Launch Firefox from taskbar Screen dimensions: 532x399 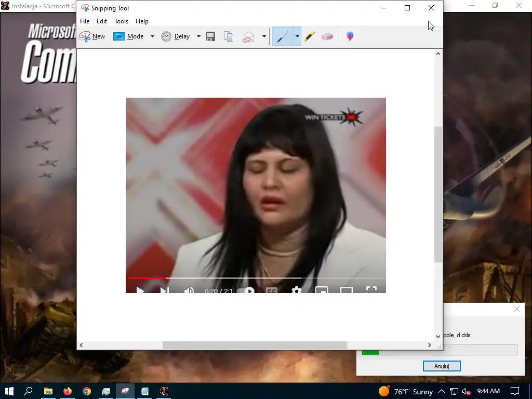pos(68,391)
